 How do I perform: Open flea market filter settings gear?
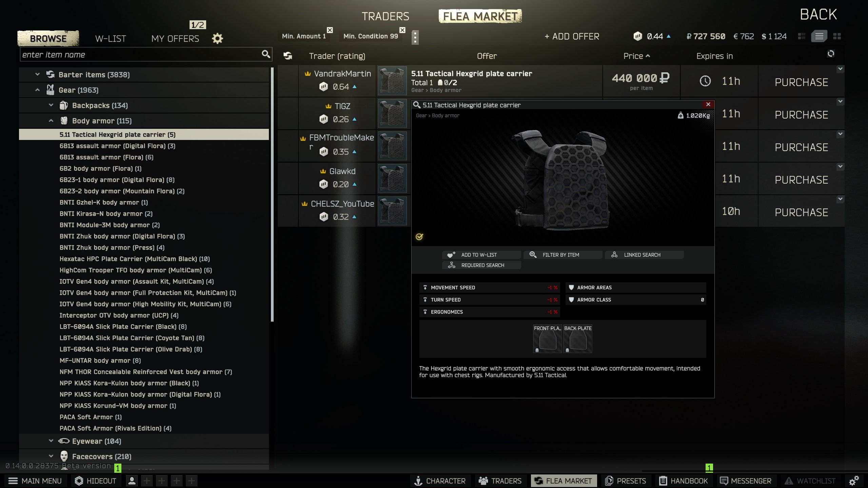tap(217, 38)
